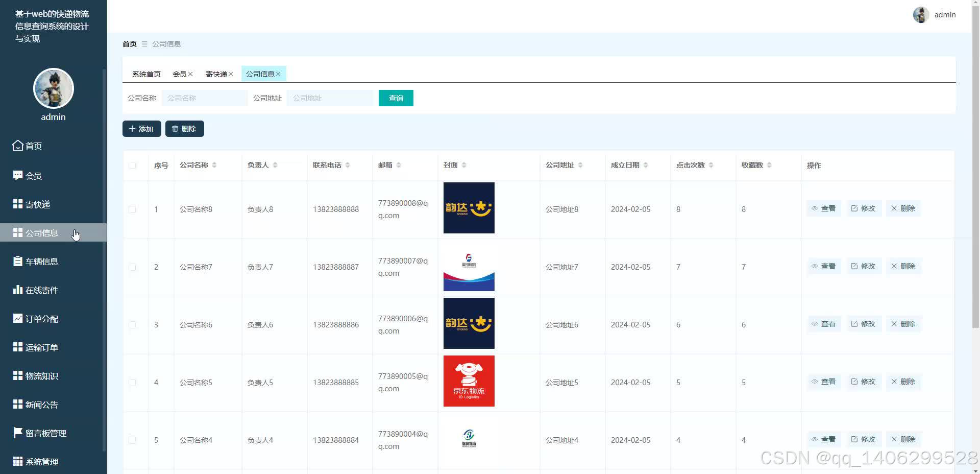This screenshot has height=474, width=980.
Task: Sort table by 公司地址 column arrows
Action: tap(580, 165)
